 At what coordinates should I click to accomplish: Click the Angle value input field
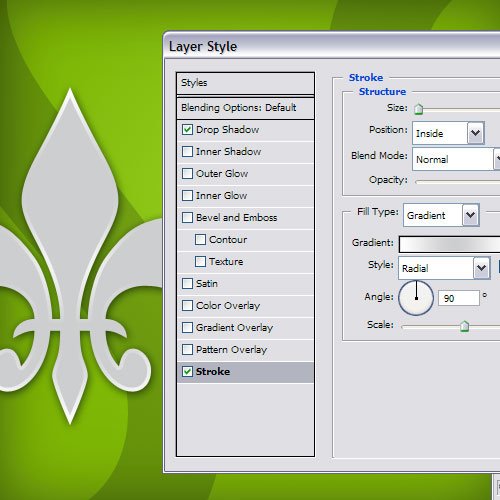click(459, 298)
